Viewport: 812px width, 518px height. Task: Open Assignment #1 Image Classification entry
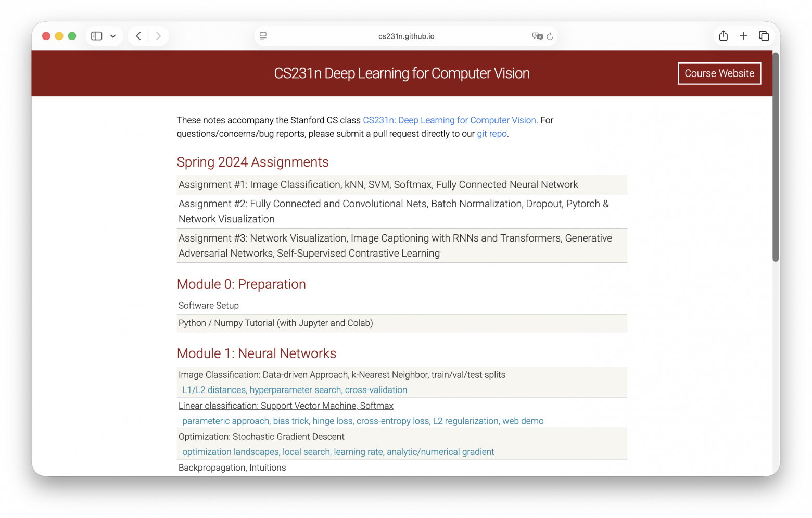(378, 185)
